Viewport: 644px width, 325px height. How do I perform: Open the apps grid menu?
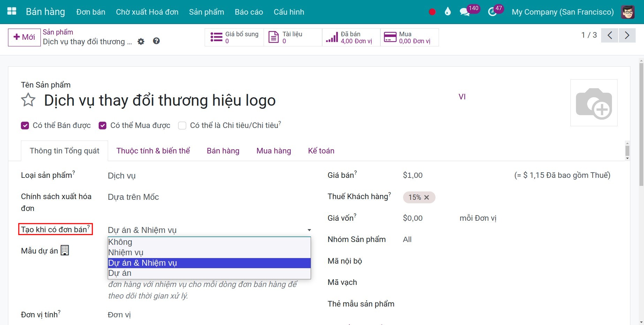11,11
